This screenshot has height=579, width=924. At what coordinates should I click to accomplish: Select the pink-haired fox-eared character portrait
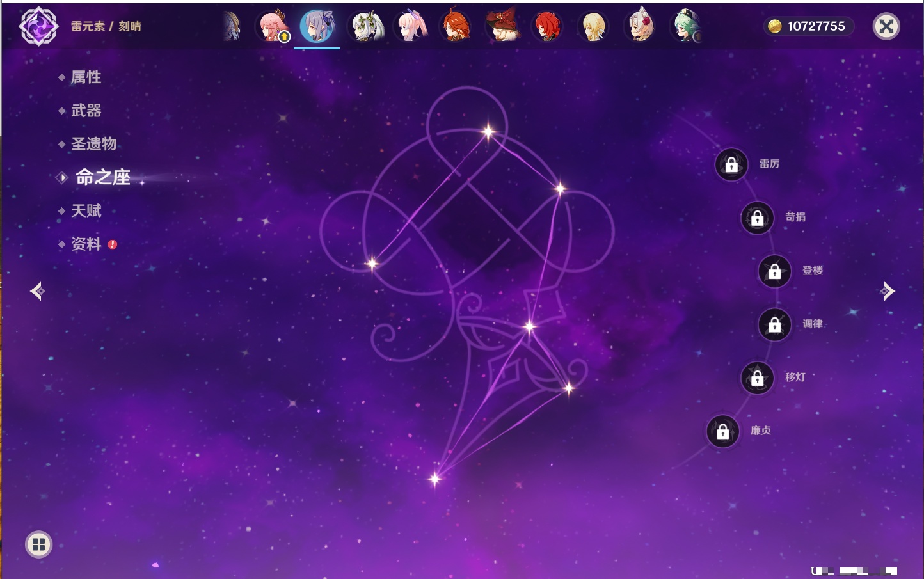pyautogui.click(x=273, y=26)
